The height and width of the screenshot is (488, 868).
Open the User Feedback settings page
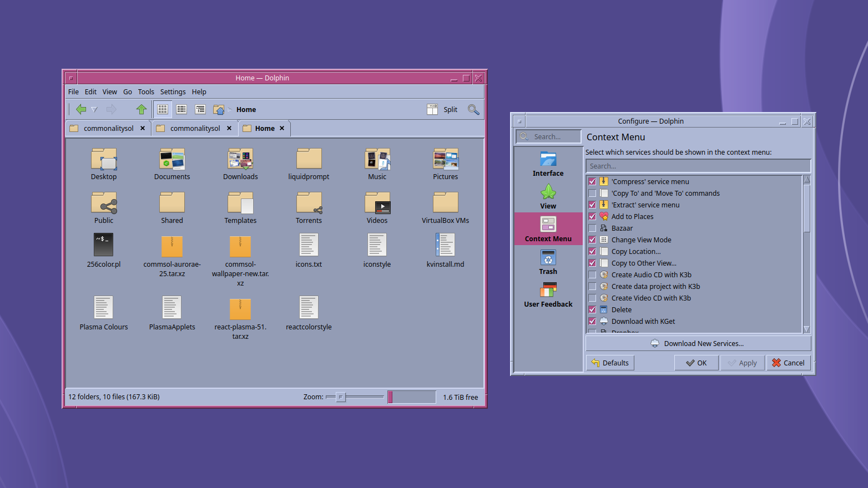[x=548, y=295]
